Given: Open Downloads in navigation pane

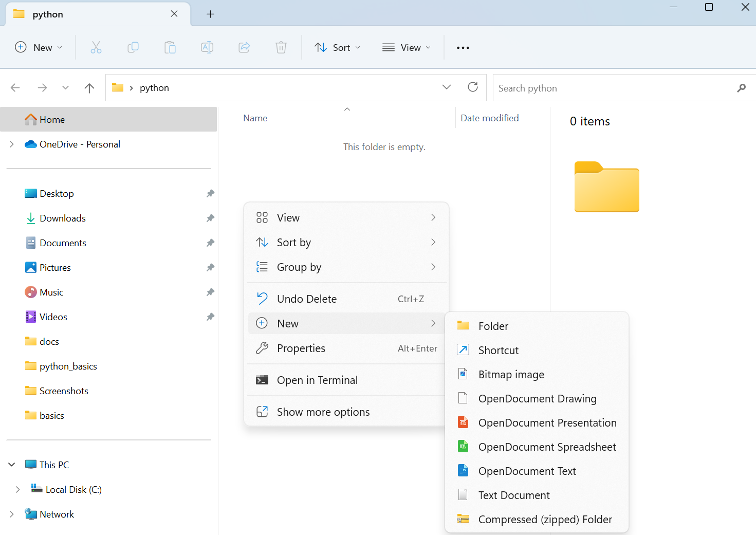Looking at the screenshot, I should (108, 218).
